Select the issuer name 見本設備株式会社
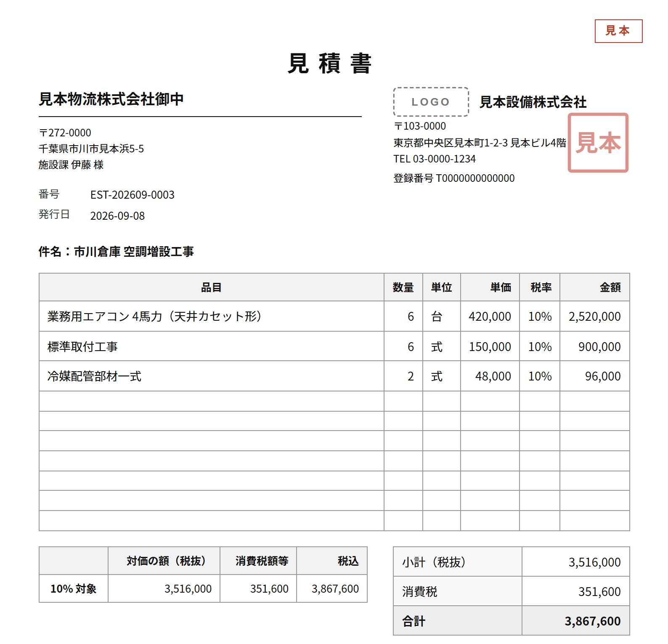 (533, 102)
